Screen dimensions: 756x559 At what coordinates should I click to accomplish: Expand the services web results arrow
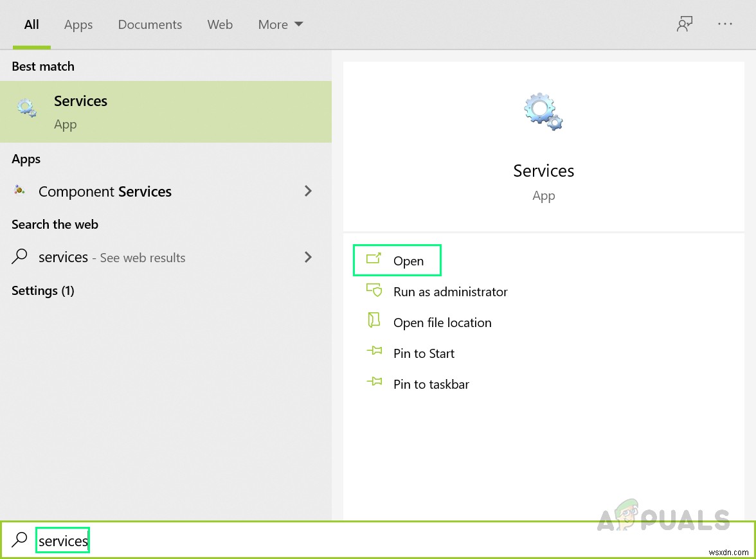[308, 257]
